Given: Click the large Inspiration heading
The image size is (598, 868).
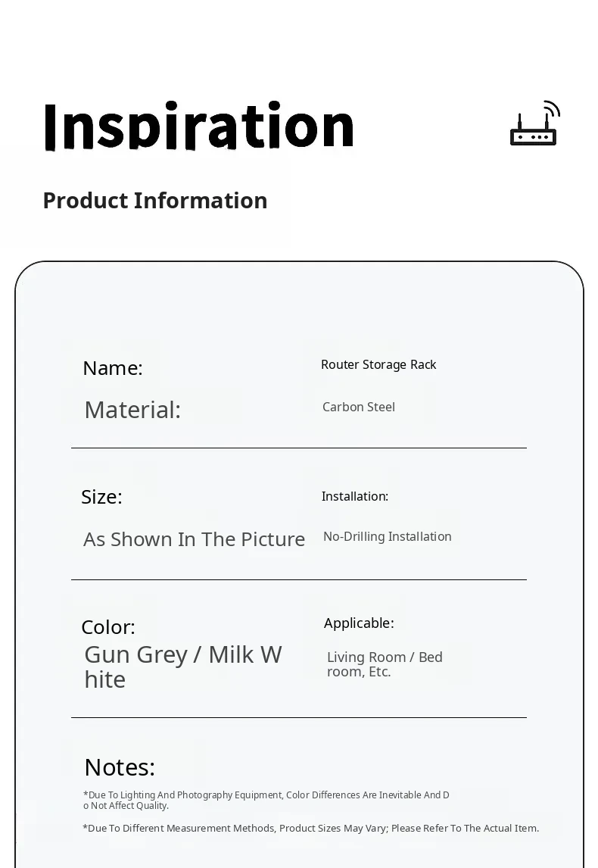Looking at the screenshot, I should (x=198, y=126).
